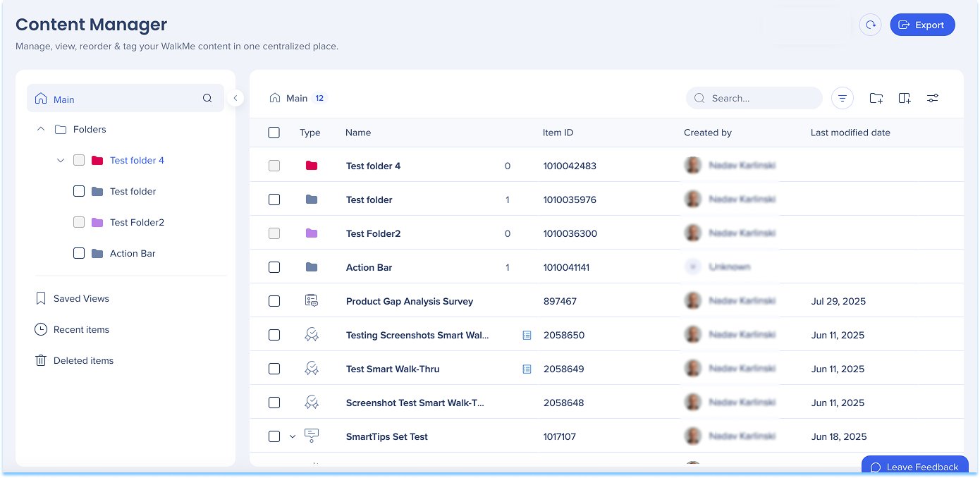This screenshot has height=478, width=980.
Task: Open the table settings sliders icon
Action: click(932, 99)
